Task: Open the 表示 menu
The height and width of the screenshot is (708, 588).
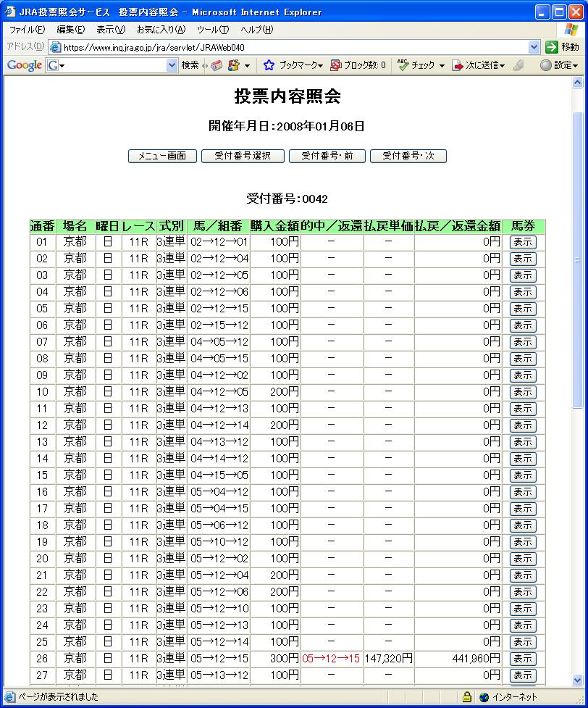Action: point(111,30)
